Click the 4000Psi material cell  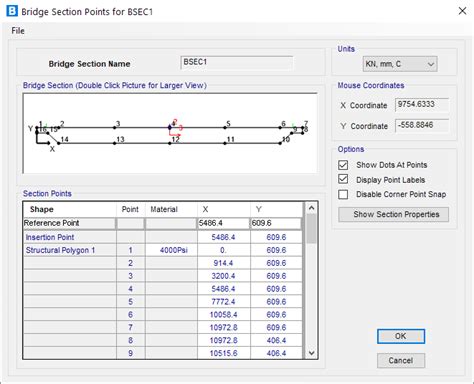[x=171, y=250]
